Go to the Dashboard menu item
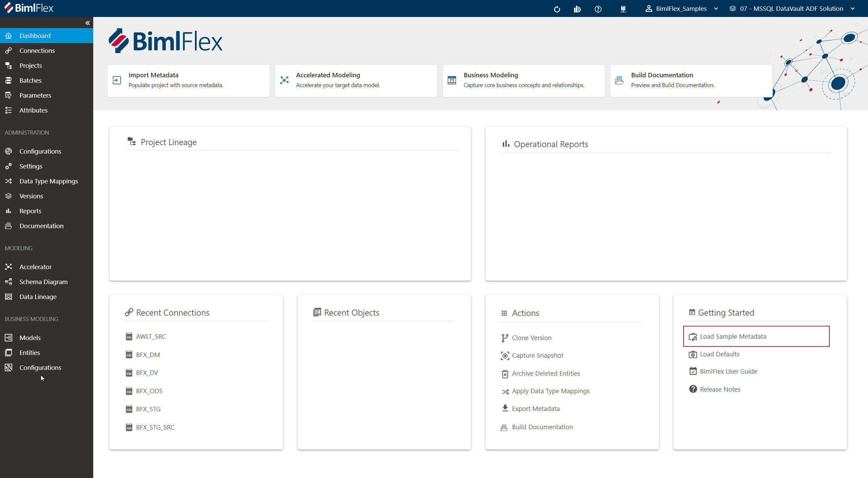Screen dimensions: 868x478 pyautogui.click(x=35, y=36)
